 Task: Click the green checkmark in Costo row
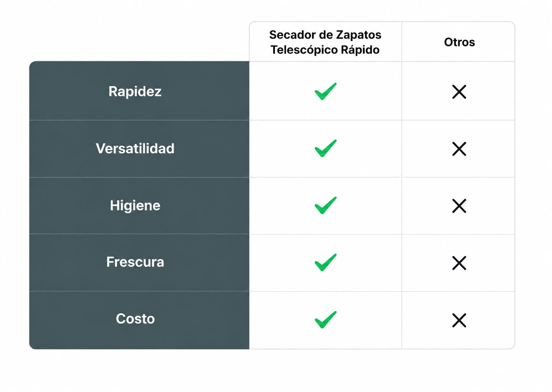tap(325, 320)
